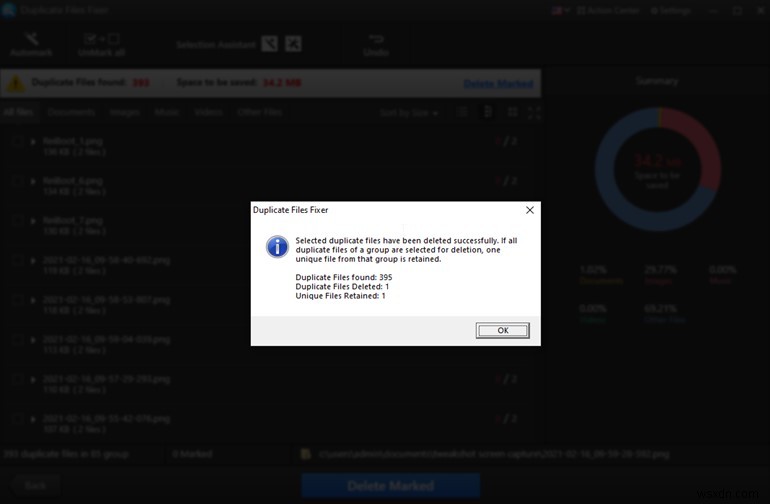Click 'Duplicate Files Deleted: 1' text
The width and height of the screenshot is (770, 504).
pyautogui.click(x=342, y=286)
